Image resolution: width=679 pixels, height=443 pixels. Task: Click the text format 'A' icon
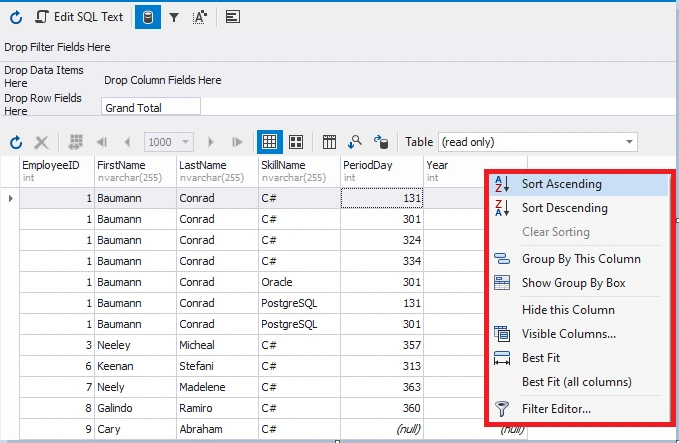coord(199,17)
